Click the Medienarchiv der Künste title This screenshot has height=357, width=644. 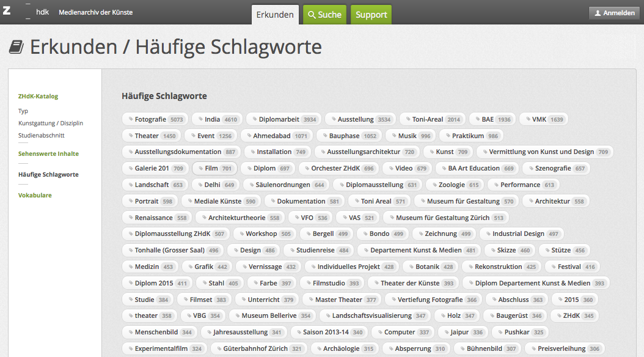(95, 12)
